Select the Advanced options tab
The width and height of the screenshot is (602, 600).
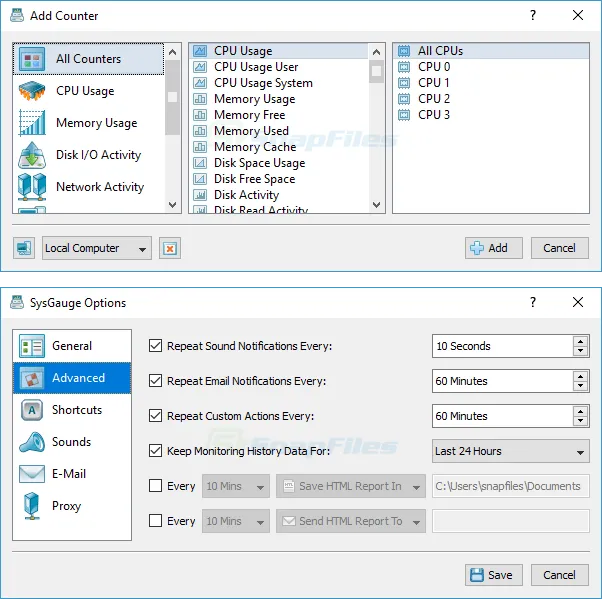tap(72, 378)
